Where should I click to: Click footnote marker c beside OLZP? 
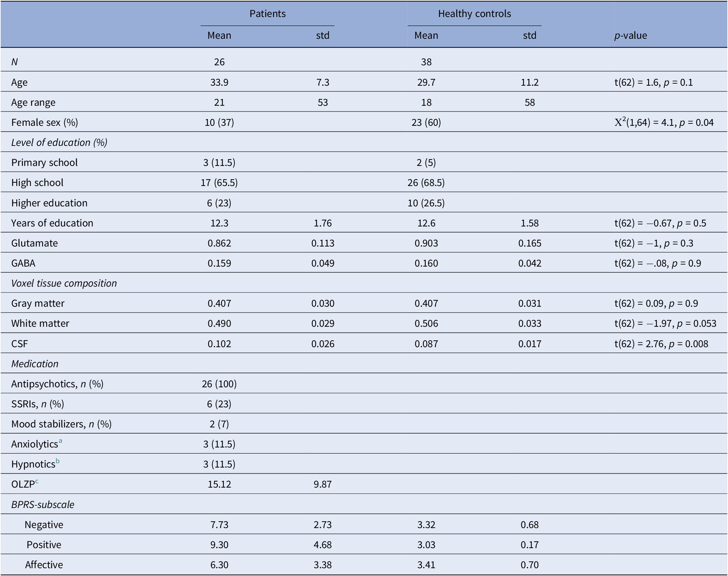pos(37,481)
